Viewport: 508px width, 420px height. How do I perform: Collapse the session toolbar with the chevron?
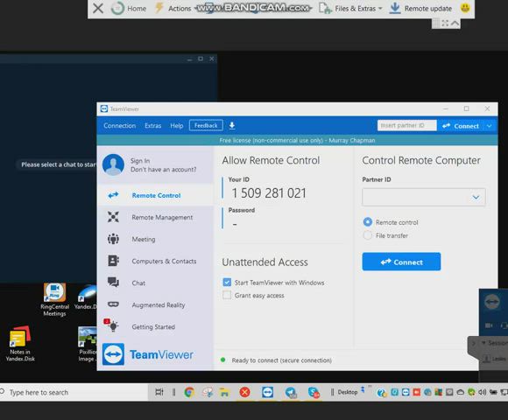click(x=455, y=23)
